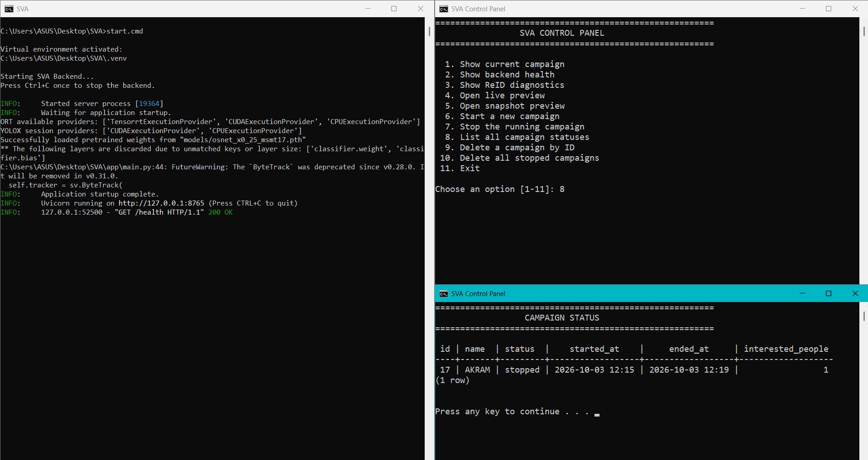Click the campaign name "AKRAM"
The image size is (868, 460).
point(477,370)
